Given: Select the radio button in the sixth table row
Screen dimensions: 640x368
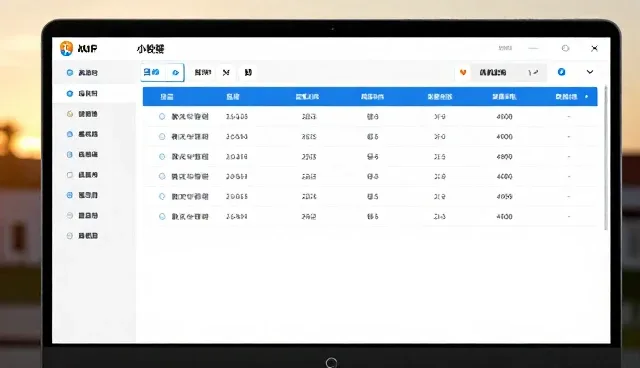Looking at the screenshot, I should tap(162, 216).
